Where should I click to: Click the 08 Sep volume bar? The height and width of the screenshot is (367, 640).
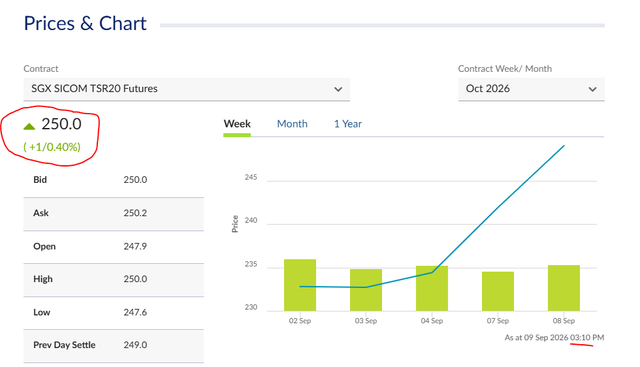564,288
